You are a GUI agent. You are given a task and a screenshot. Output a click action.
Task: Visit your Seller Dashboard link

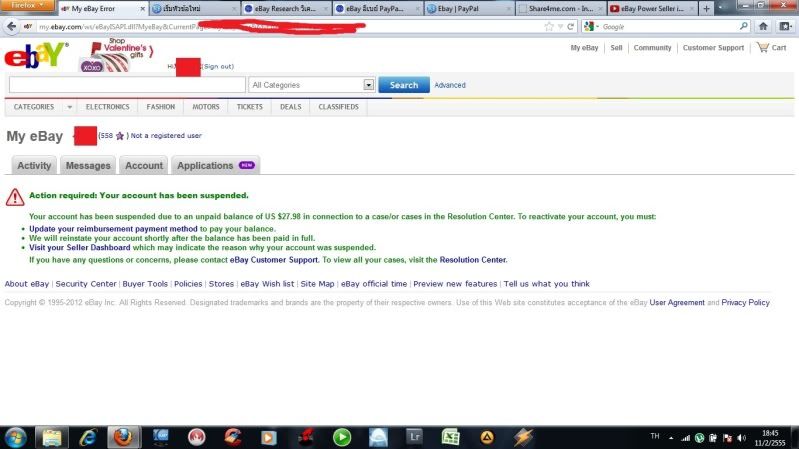click(x=79, y=248)
